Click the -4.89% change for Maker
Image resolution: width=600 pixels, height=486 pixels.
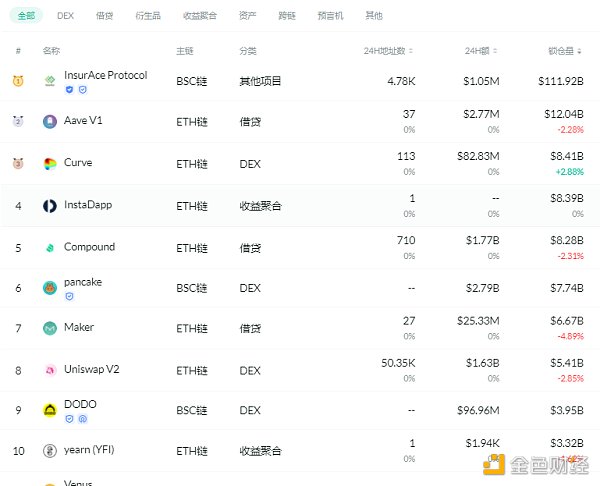pos(571,336)
